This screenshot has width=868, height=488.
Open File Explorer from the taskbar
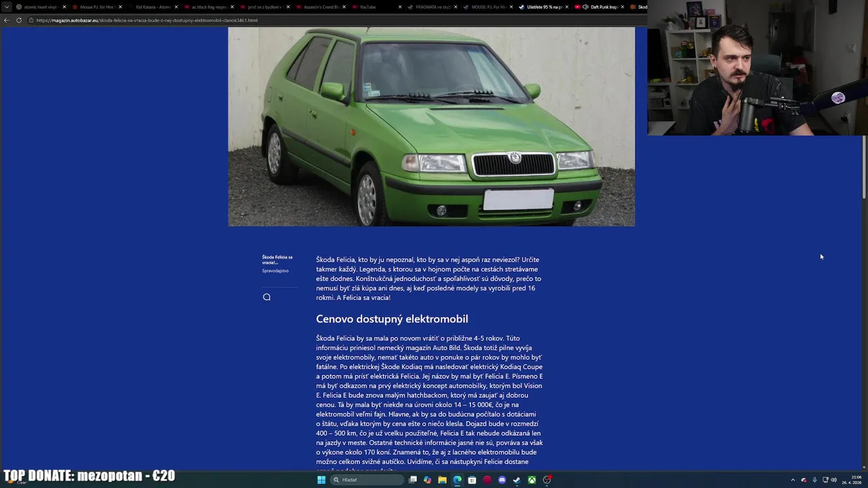click(x=442, y=480)
